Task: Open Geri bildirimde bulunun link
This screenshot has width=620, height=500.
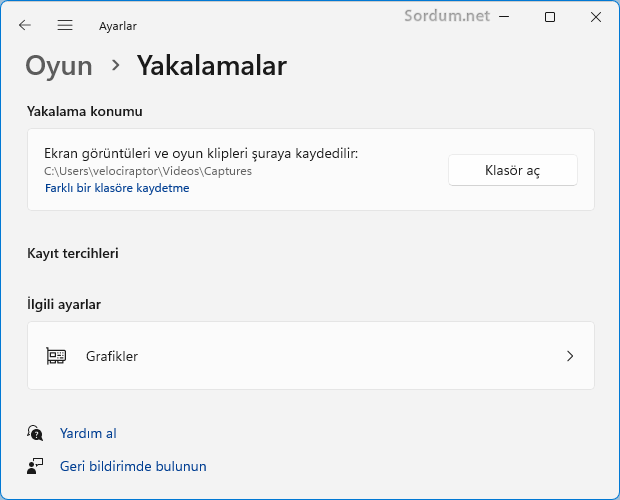Action: pos(133,466)
